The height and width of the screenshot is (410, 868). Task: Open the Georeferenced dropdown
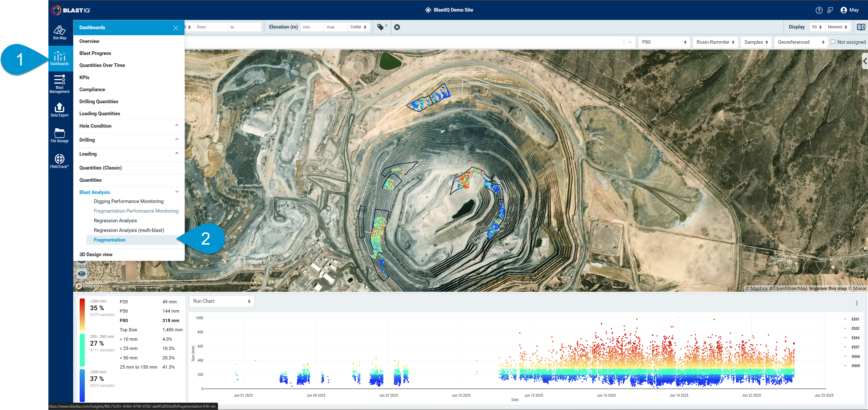801,42
